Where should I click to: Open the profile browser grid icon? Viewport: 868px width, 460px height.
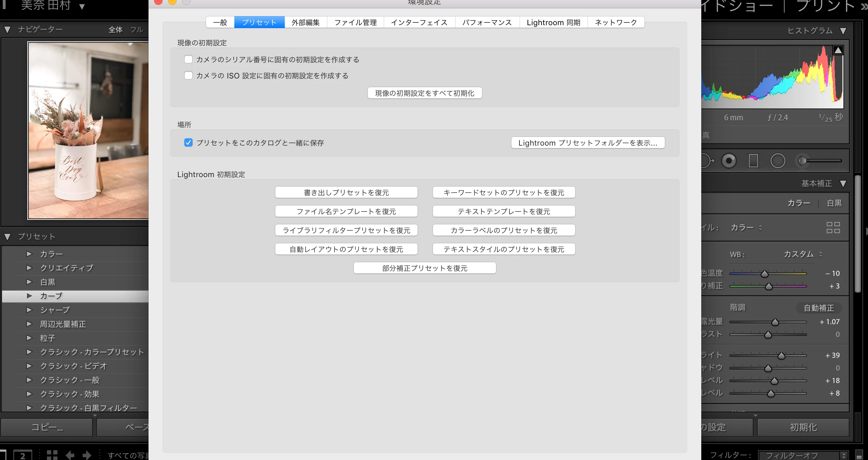pos(833,228)
